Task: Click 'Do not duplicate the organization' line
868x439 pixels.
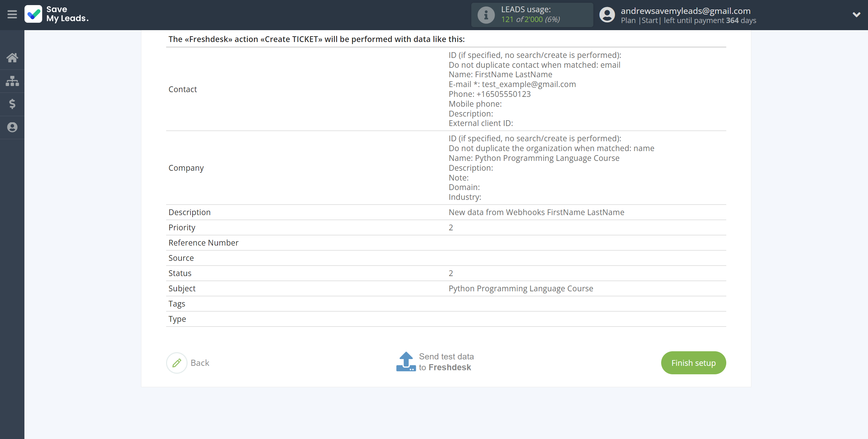Action: pos(551,148)
